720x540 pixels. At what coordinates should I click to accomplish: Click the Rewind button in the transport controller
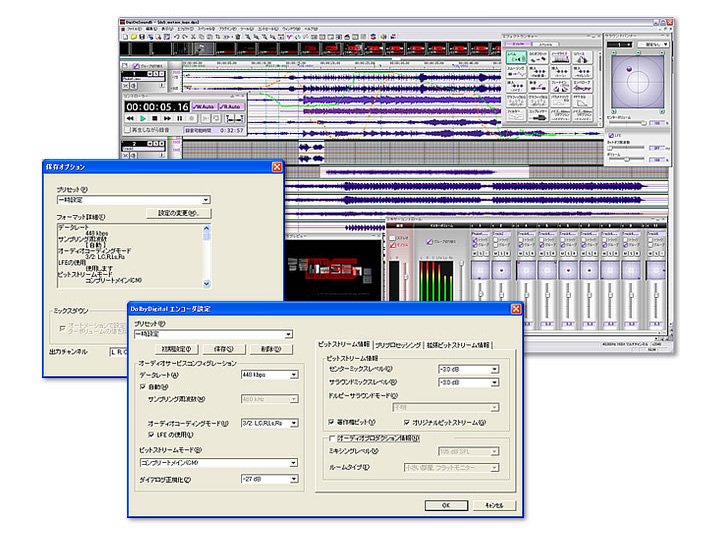pos(130,119)
